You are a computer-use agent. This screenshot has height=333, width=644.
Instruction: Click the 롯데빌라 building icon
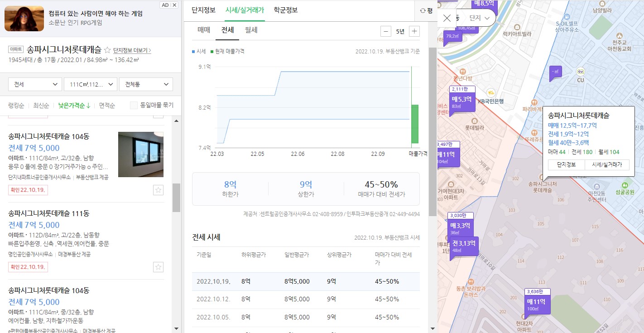coord(474,121)
